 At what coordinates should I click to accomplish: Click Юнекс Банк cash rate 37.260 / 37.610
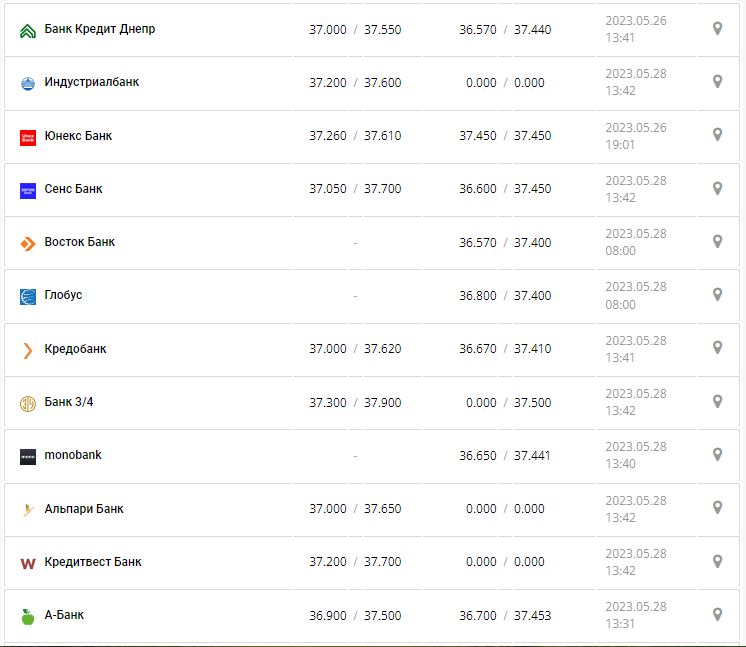pyautogui.click(x=355, y=136)
